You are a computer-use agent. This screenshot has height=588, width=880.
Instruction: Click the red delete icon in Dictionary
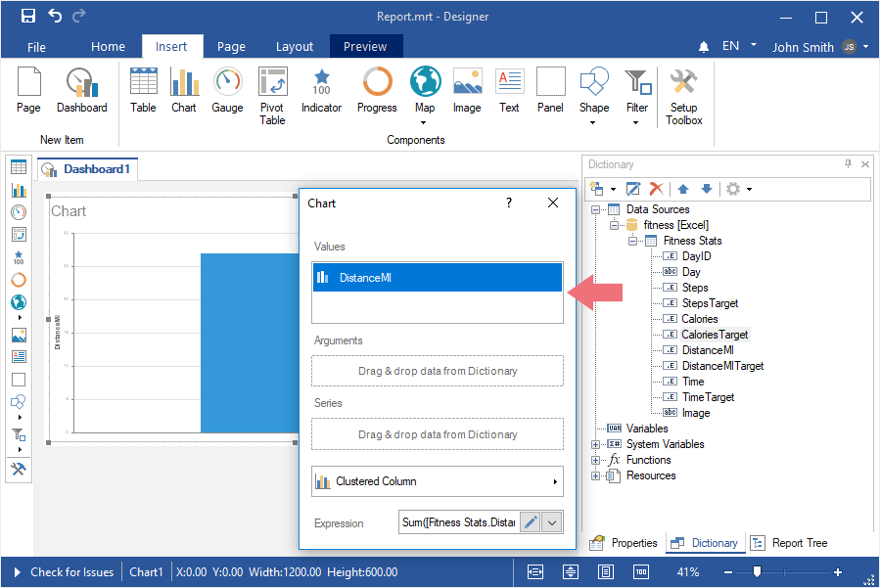coord(657,189)
